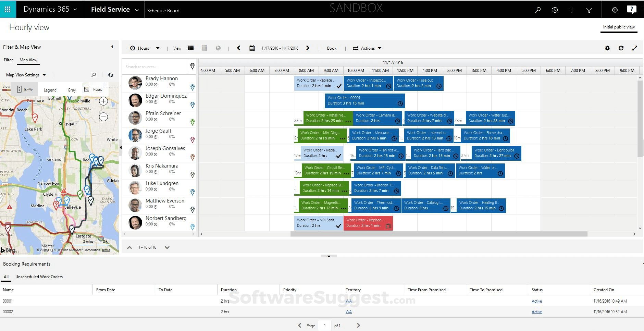Refresh the schedule board using the refresh icon
The height and width of the screenshot is (331, 644).
621,48
